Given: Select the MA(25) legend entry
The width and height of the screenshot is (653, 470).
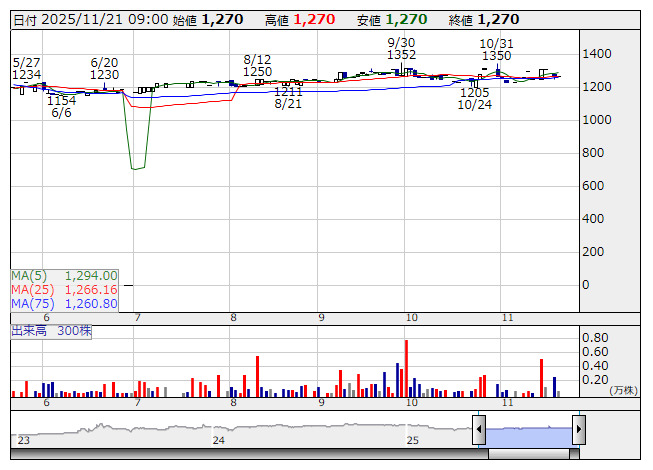Looking at the screenshot, I should (65, 289).
